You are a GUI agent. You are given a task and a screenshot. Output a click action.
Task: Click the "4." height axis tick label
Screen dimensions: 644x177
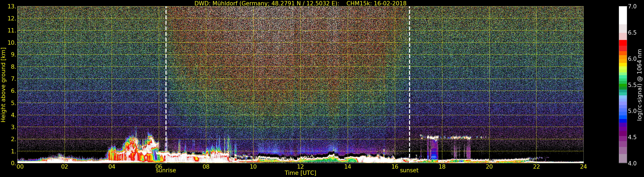pyautogui.click(x=14, y=115)
